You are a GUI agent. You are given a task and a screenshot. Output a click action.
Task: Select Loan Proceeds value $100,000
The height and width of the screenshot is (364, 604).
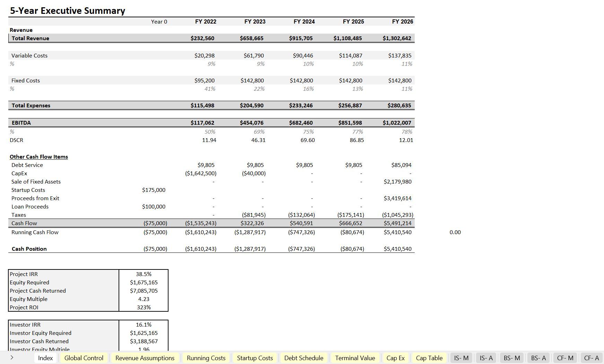[154, 206]
